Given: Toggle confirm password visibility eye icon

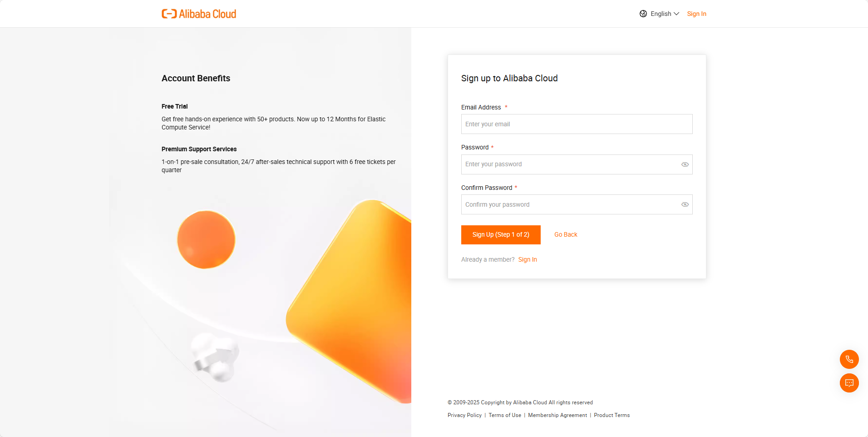Looking at the screenshot, I should coord(685,204).
